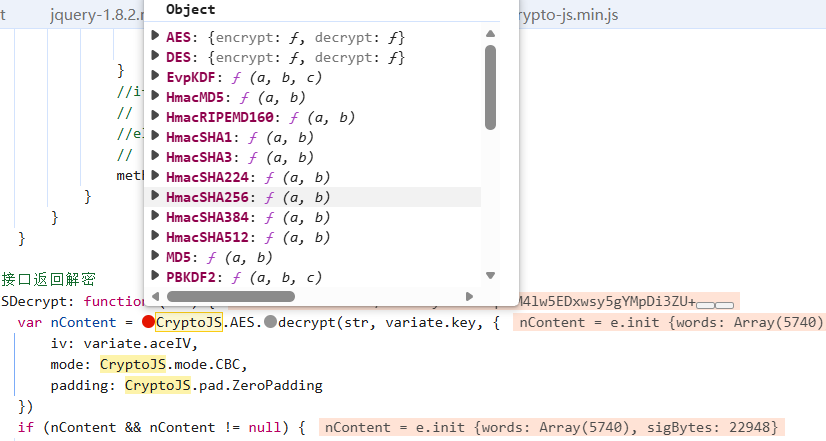Viewport: 826px width, 441px height.
Task: Click the inline nContent value hint after decrypt
Action: 670,322
